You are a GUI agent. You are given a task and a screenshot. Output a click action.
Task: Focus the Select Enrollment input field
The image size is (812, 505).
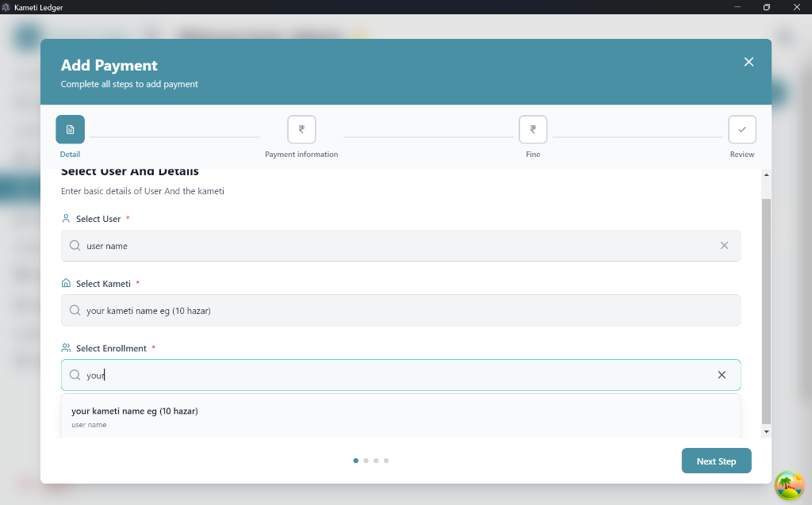click(400, 375)
